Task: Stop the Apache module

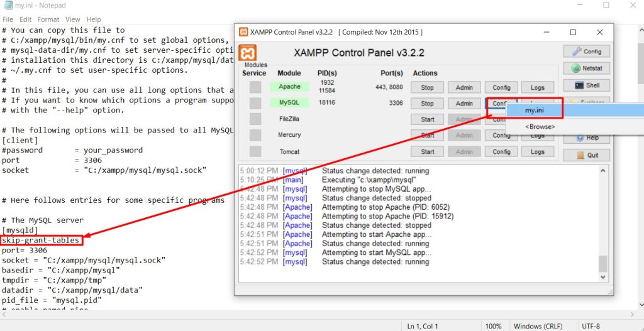Action: pos(427,88)
